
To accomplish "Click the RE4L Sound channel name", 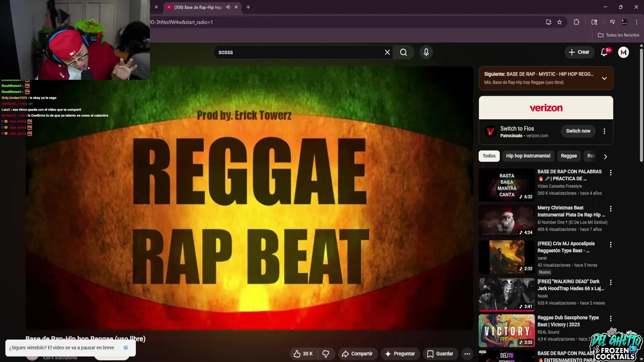I will [548, 332].
